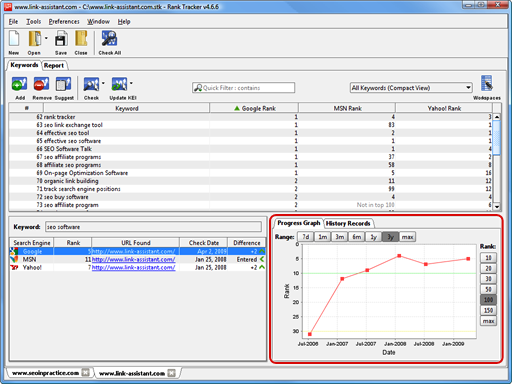
Task: Switch to the History Records tab
Action: pos(348,223)
